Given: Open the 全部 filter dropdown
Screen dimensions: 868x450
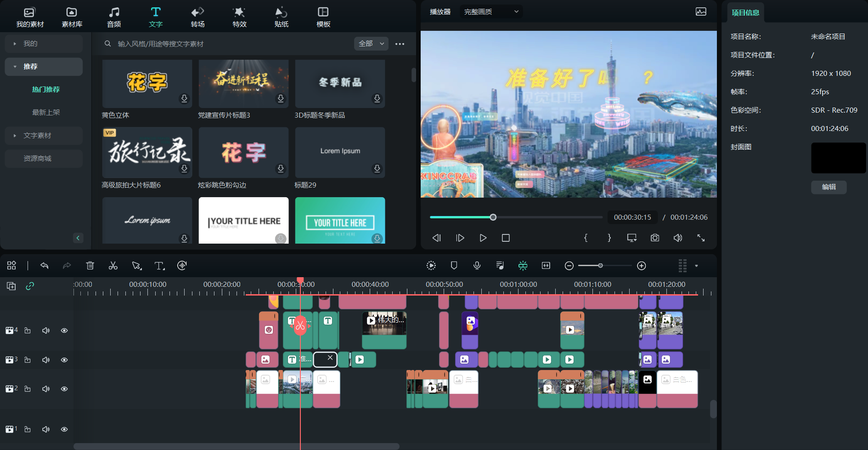Looking at the screenshot, I should (371, 44).
